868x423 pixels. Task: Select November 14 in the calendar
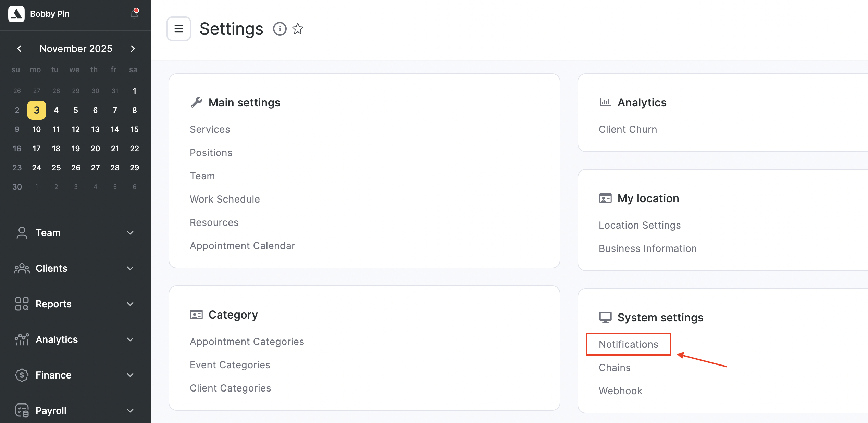pyautogui.click(x=115, y=129)
